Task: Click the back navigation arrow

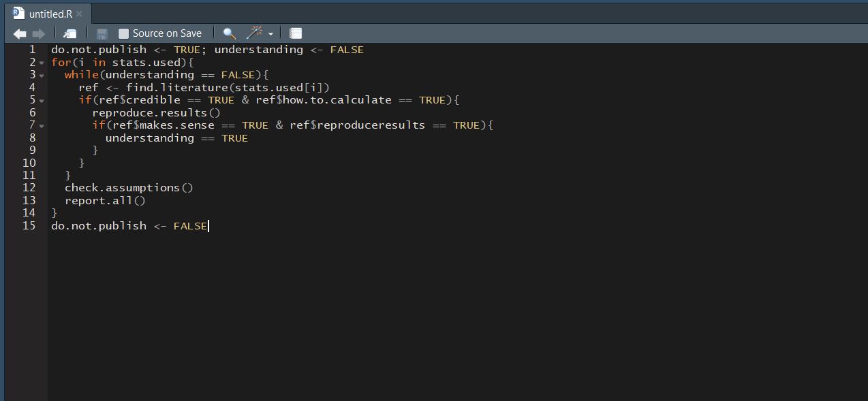Action: point(20,33)
